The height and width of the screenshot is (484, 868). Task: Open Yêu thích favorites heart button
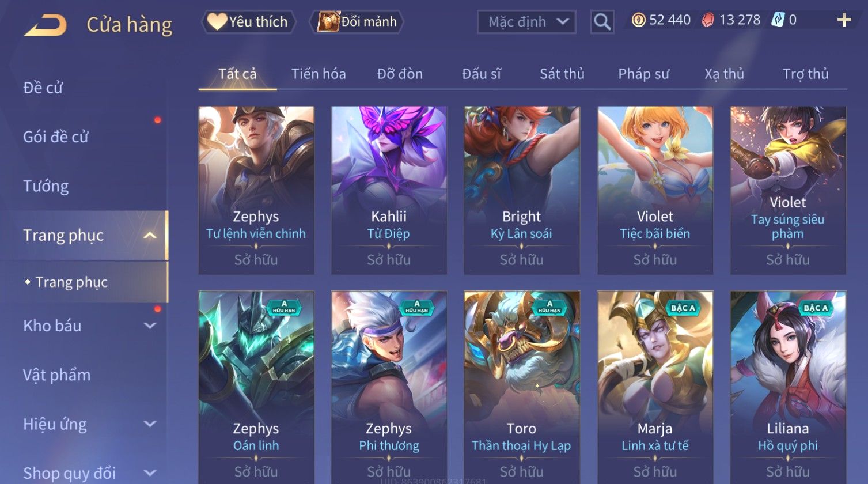(248, 22)
